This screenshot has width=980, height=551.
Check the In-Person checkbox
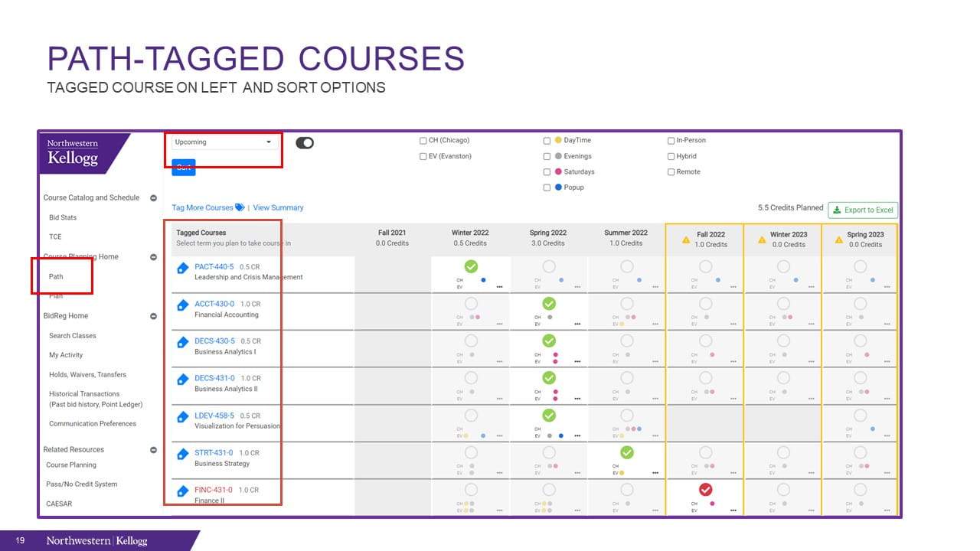pyautogui.click(x=671, y=141)
